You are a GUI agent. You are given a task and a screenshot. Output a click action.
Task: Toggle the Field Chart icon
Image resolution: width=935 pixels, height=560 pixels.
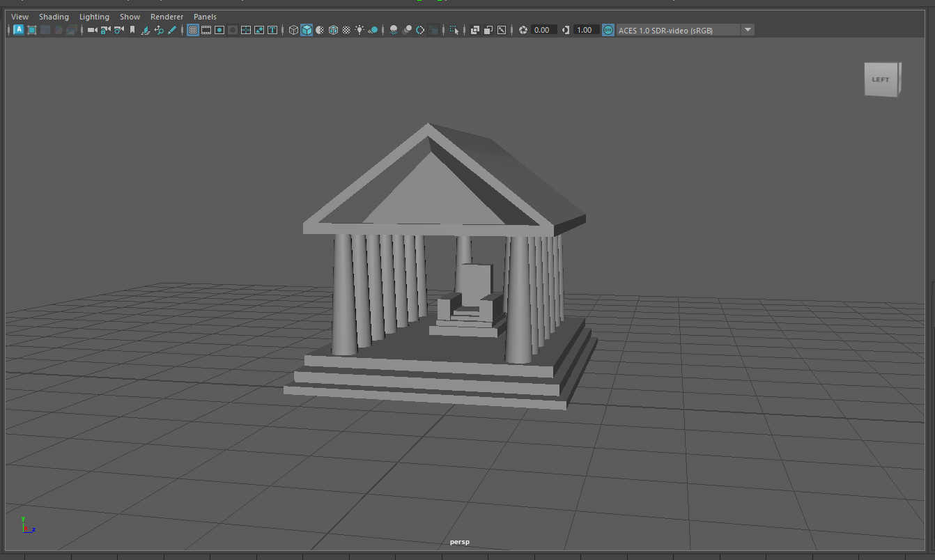(x=246, y=30)
